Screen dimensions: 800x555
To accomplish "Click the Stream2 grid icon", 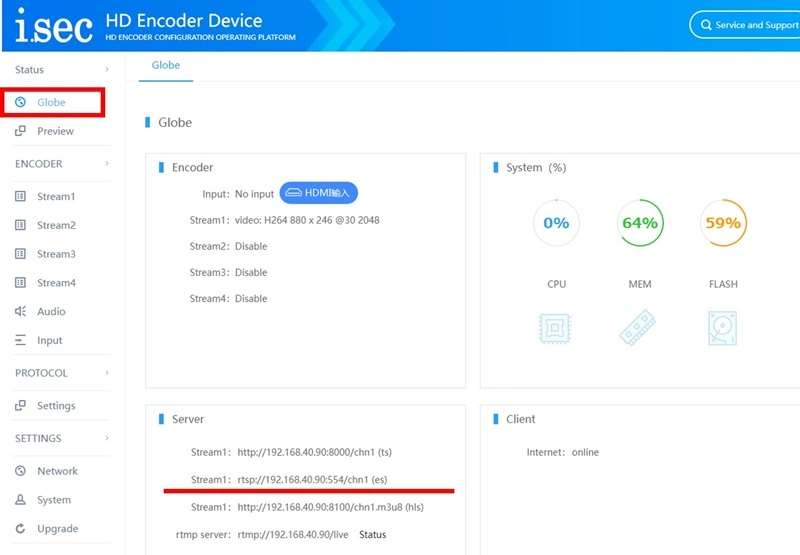I will tap(20, 225).
